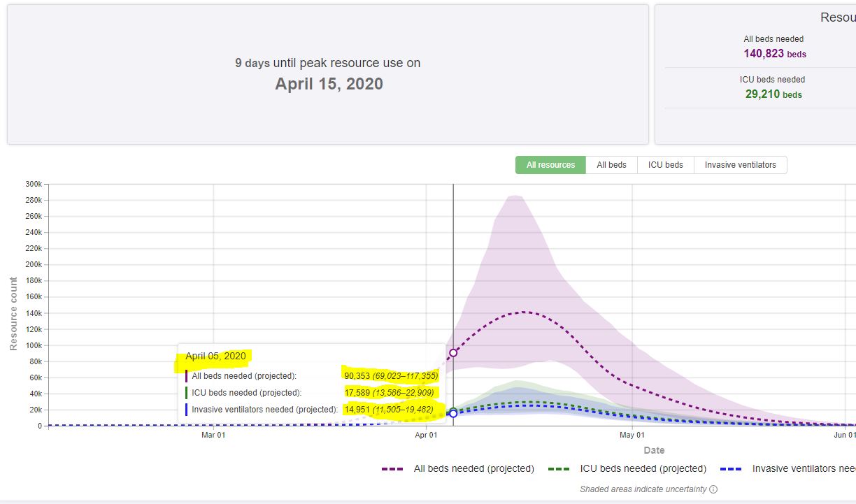The image size is (856, 504).
Task: Toggle ICU beds needed (projected) legend entry
Action: (x=627, y=468)
